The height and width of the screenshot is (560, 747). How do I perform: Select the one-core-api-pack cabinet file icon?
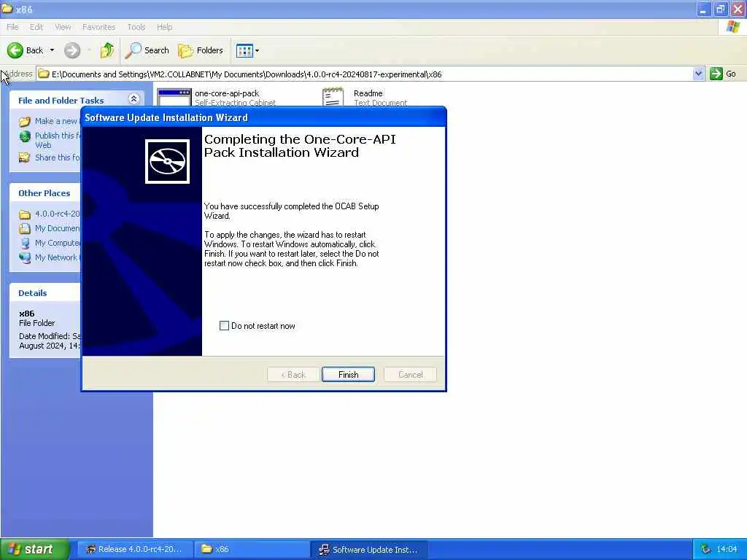[174, 97]
